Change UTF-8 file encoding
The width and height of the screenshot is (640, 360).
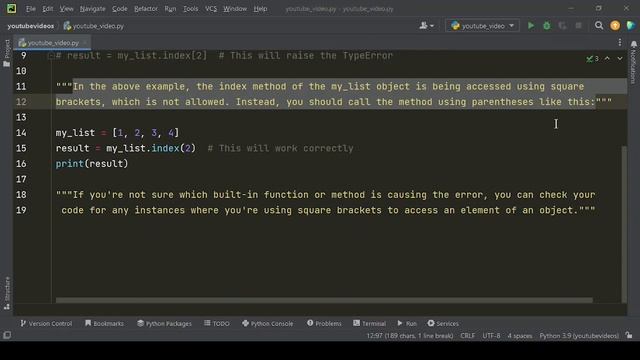[491, 336]
